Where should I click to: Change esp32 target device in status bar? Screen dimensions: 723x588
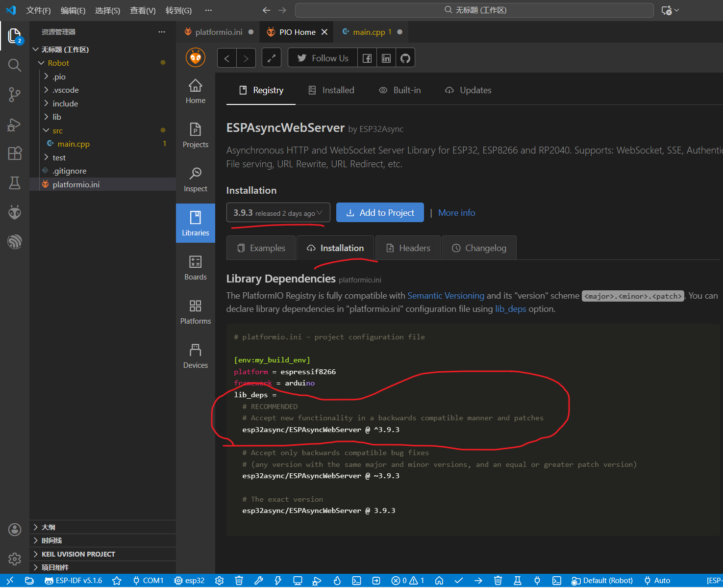pyautogui.click(x=190, y=581)
